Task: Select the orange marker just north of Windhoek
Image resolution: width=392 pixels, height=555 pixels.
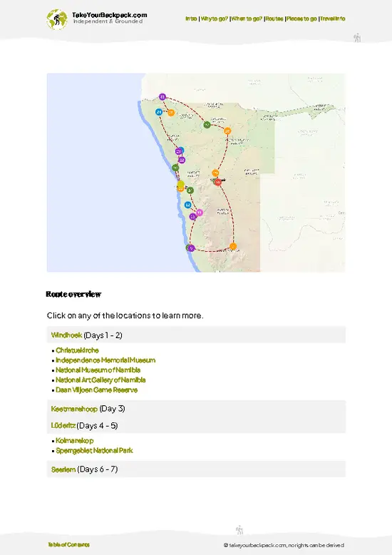Action: point(215,173)
